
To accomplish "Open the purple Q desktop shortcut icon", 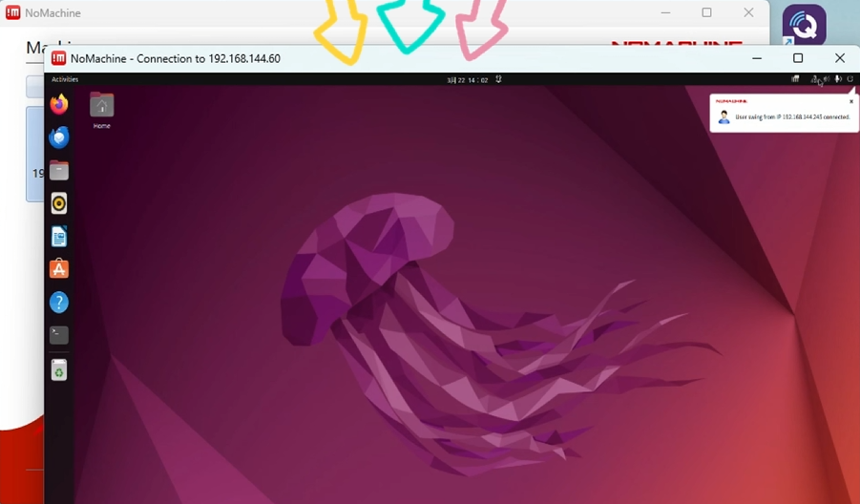I will pos(804,25).
